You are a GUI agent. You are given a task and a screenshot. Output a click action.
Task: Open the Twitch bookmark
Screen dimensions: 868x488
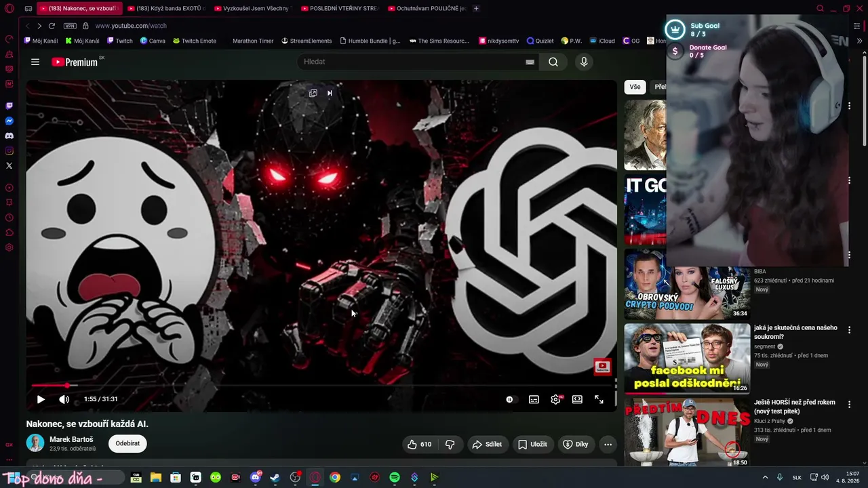(120, 41)
